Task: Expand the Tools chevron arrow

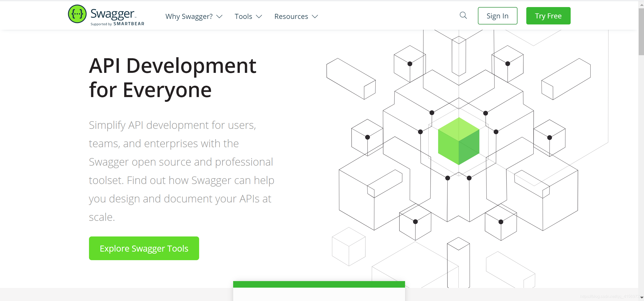Action: (x=259, y=16)
